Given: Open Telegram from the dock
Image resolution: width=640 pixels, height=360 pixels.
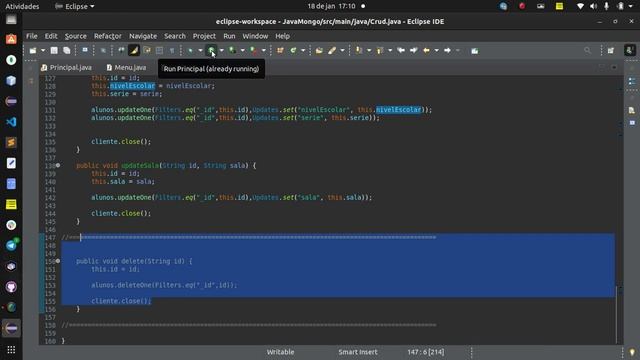Looking at the screenshot, I should [11, 245].
